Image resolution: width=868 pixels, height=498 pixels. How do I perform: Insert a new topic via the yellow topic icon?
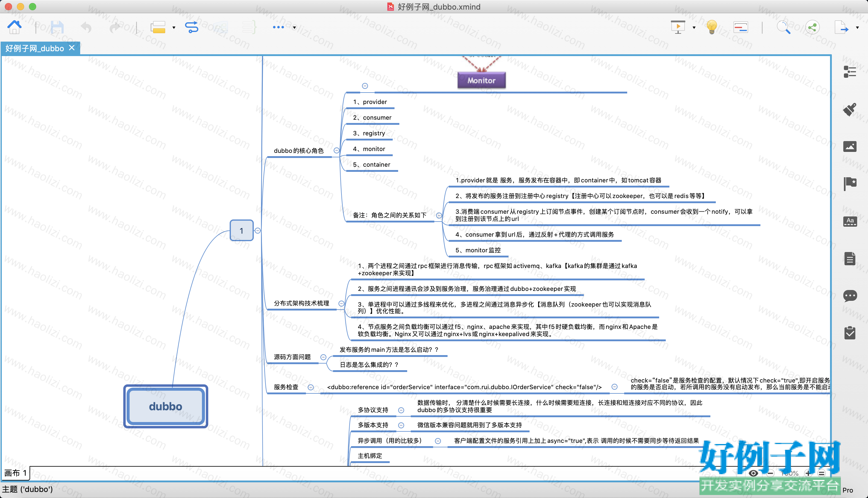click(x=158, y=27)
